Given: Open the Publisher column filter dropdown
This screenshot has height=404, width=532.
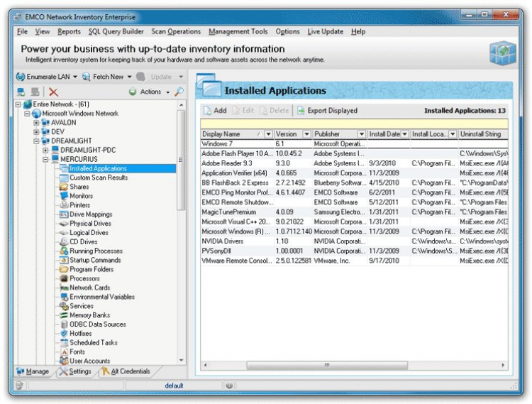Looking at the screenshot, I should pyautogui.click(x=361, y=134).
